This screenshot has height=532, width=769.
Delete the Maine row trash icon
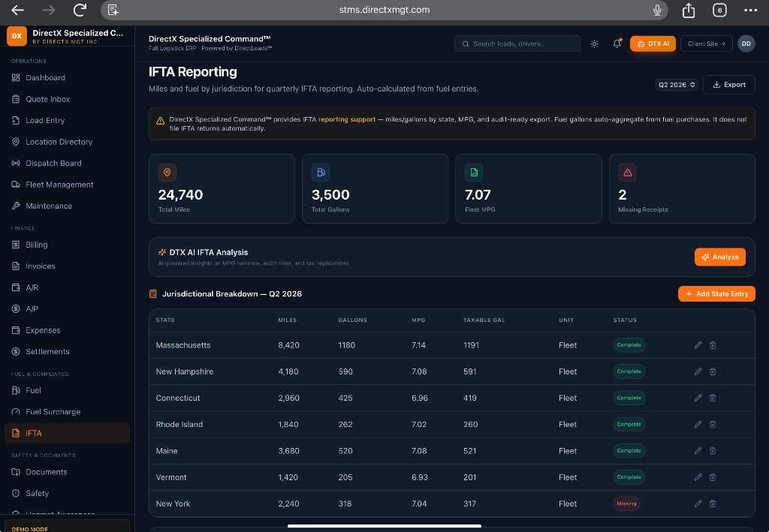[x=713, y=451]
